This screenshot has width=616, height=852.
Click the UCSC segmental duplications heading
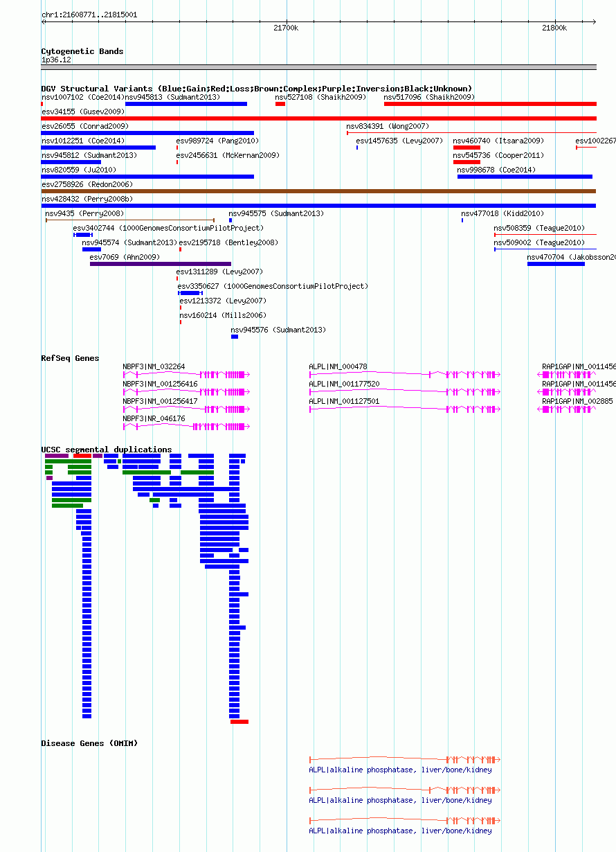107,450
